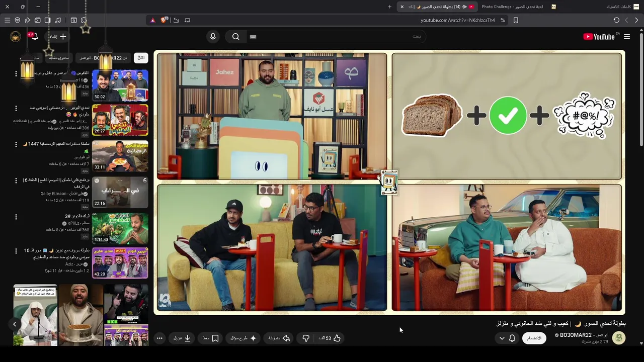The width and height of the screenshot is (644, 362).
Task: Toggle the browser sidebar panel icon
Action: tap(47, 20)
